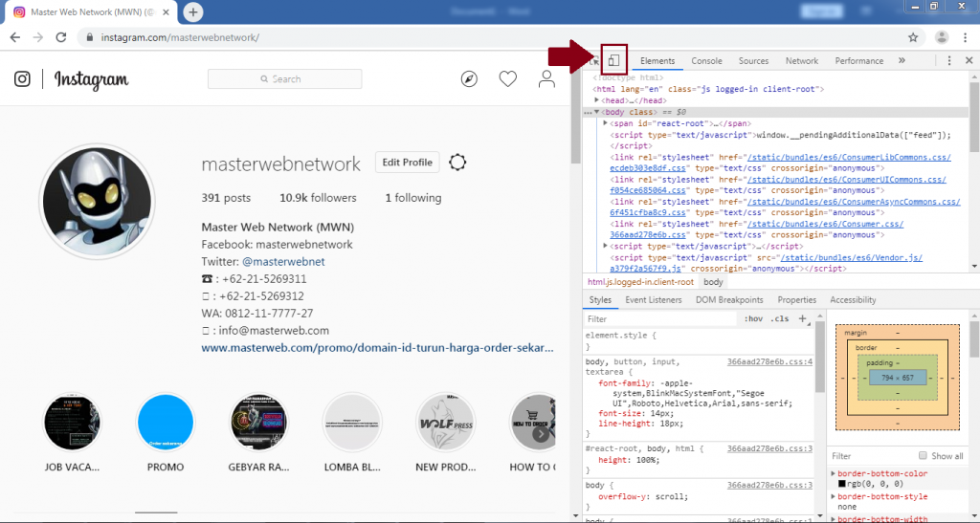Switch to the Console tab
The image size is (980, 523).
point(706,60)
